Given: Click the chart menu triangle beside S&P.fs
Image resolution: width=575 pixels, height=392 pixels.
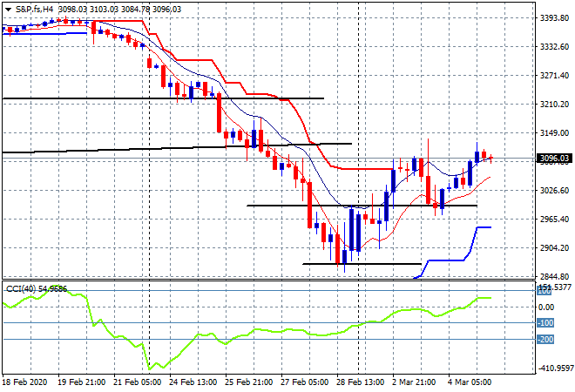Looking at the screenshot, I should (x=8, y=10).
